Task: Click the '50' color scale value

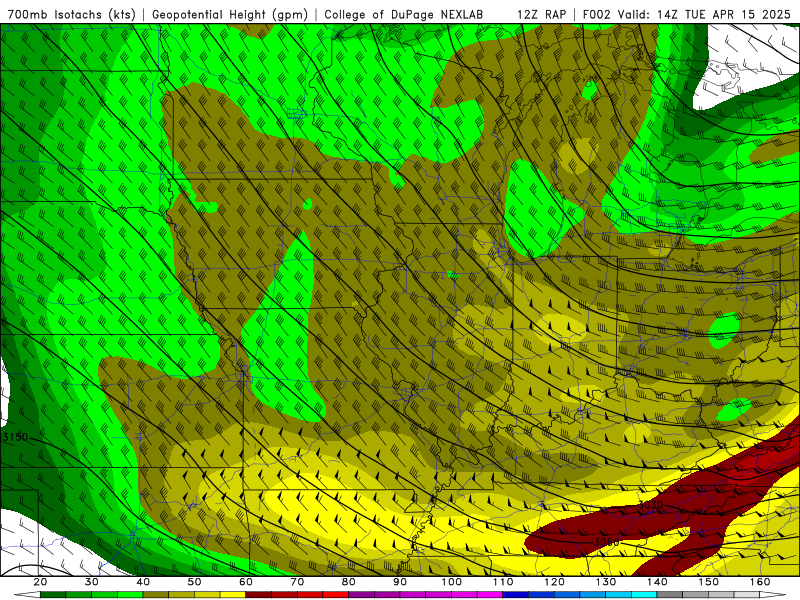Action: coord(194,582)
